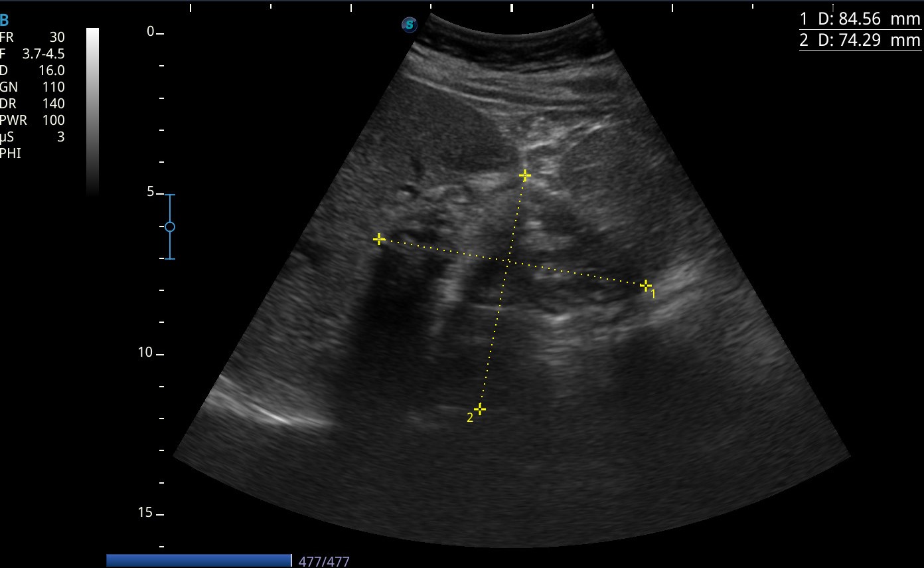Open the dynamic range DR 140 setting
The height and width of the screenshot is (568, 924).
click(x=32, y=104)
